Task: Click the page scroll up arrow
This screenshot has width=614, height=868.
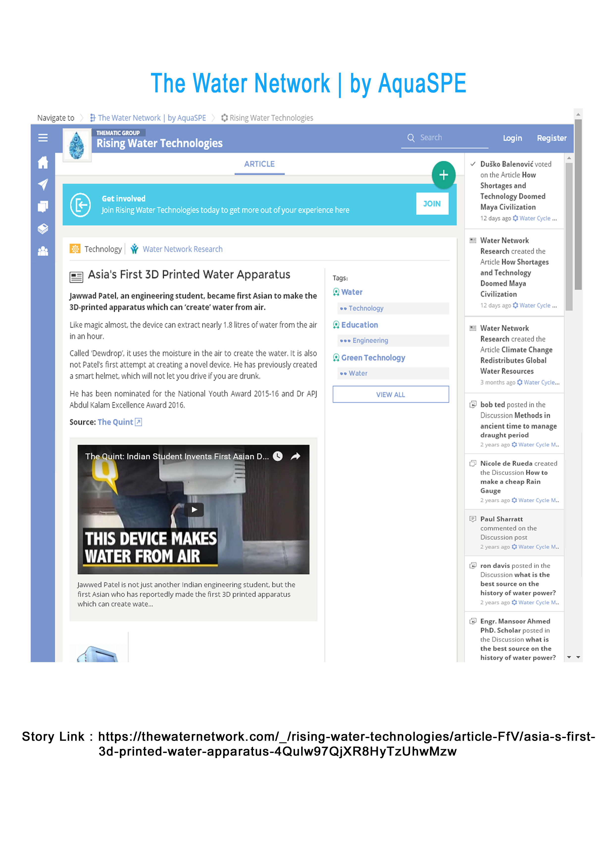Action: coord(578,114)
